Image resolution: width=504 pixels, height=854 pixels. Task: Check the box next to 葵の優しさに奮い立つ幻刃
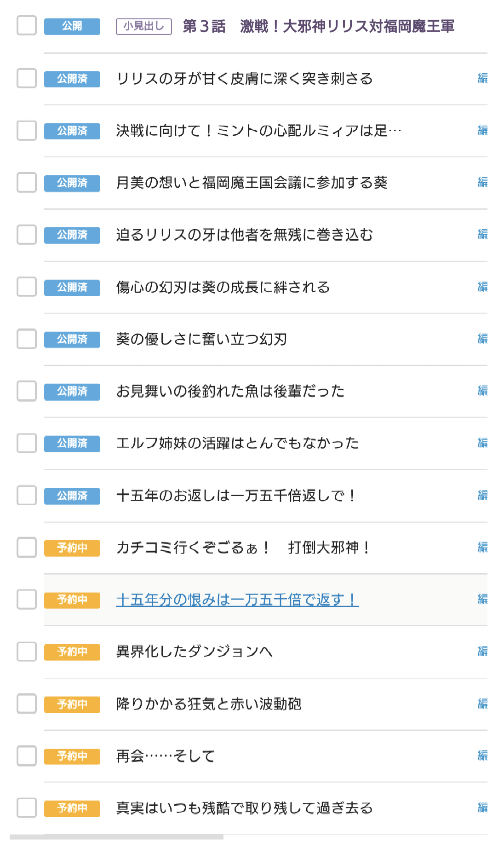point(27,339)
